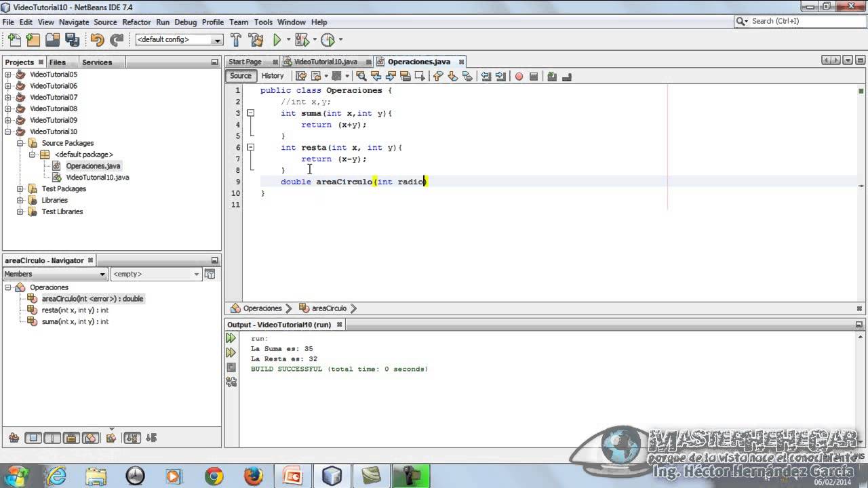Undo the last edit using the toolbar

[97, 40]
